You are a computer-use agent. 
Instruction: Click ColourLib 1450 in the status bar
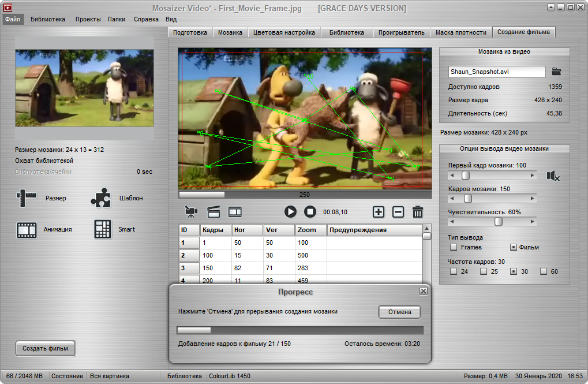(230, 376)
